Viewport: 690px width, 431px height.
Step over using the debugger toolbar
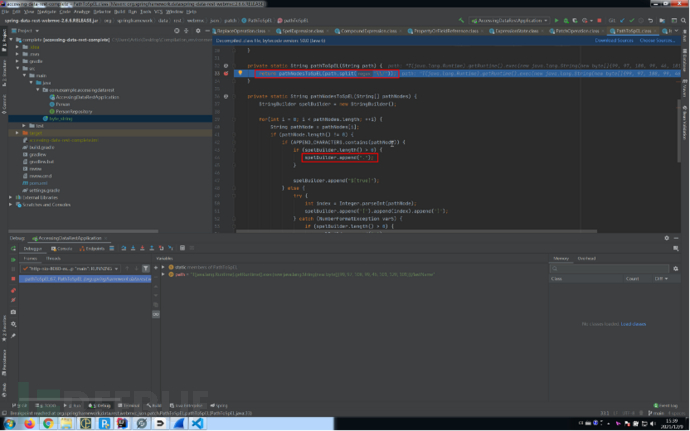point(124,248)
